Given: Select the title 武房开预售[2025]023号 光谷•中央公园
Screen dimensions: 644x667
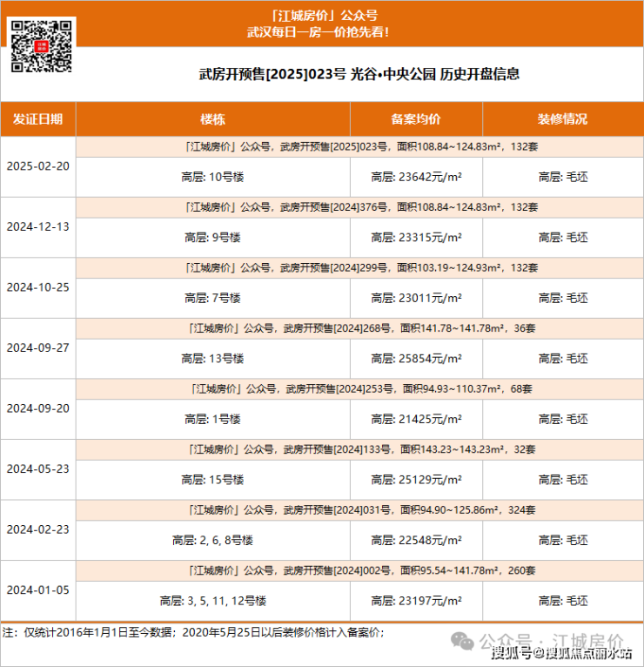Looking at the screenshot, I should (x=318, y=74).
